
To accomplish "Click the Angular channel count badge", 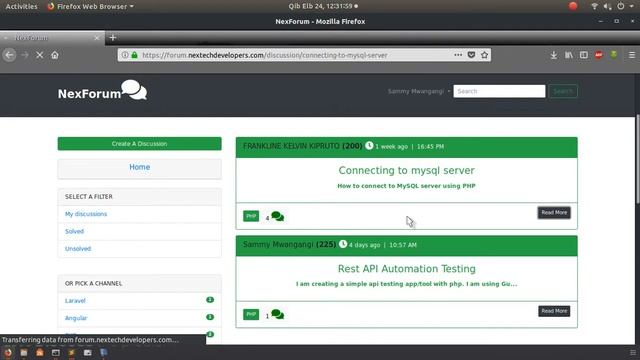I will (210, 317).
